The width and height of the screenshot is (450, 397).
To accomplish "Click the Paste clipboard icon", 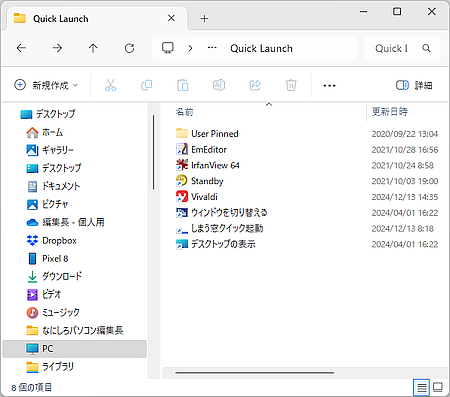I will [x=183, y=85].
